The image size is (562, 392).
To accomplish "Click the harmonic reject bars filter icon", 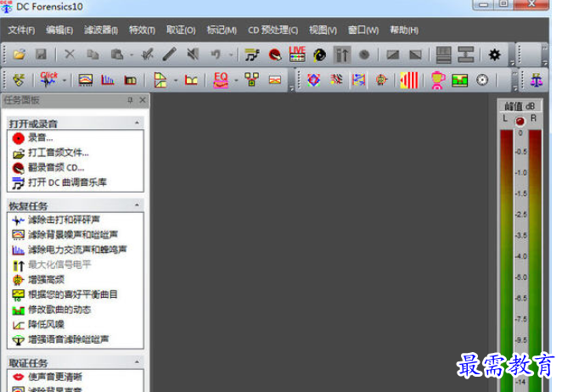I will [108, 80].
